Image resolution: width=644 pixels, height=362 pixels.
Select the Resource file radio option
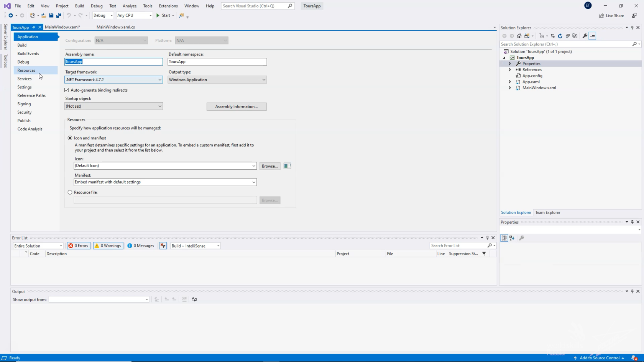(x=70, y=192)
